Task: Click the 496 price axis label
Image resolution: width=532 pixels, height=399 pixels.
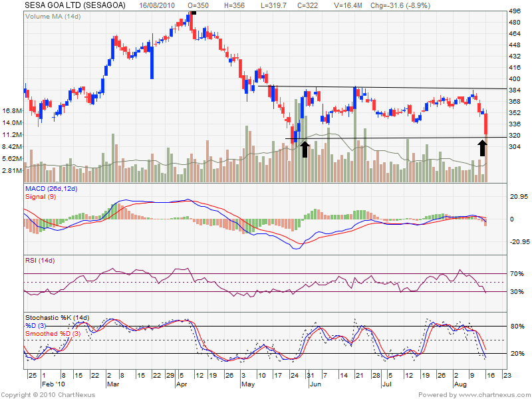Action: [x=514, y=11]
